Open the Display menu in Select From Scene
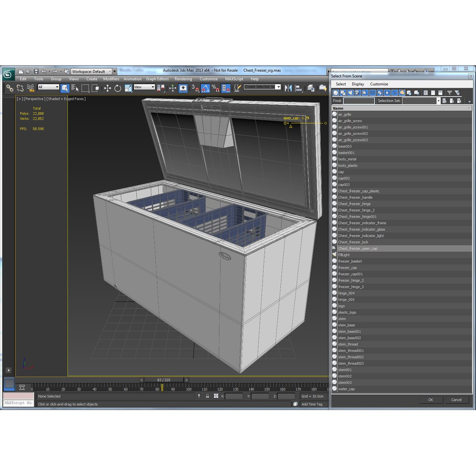Image resolution: width=476 pixels, height=476 pixels. [358, 84]
